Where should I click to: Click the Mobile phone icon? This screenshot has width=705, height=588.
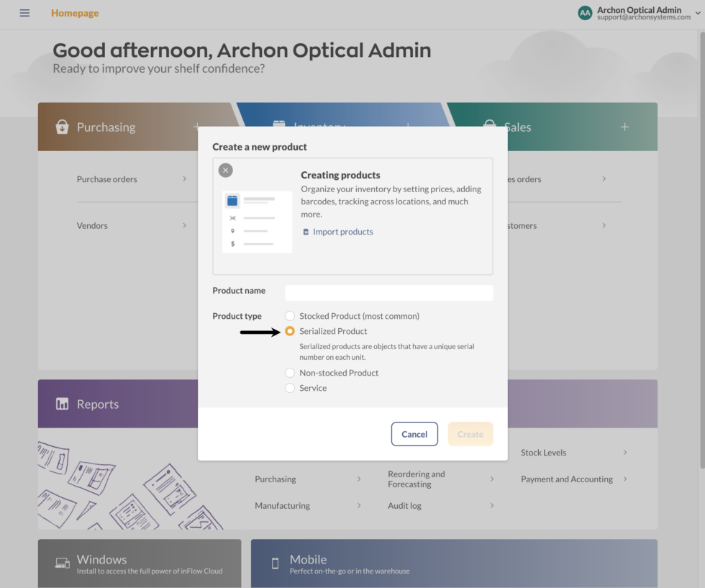(x=275, y=563)
